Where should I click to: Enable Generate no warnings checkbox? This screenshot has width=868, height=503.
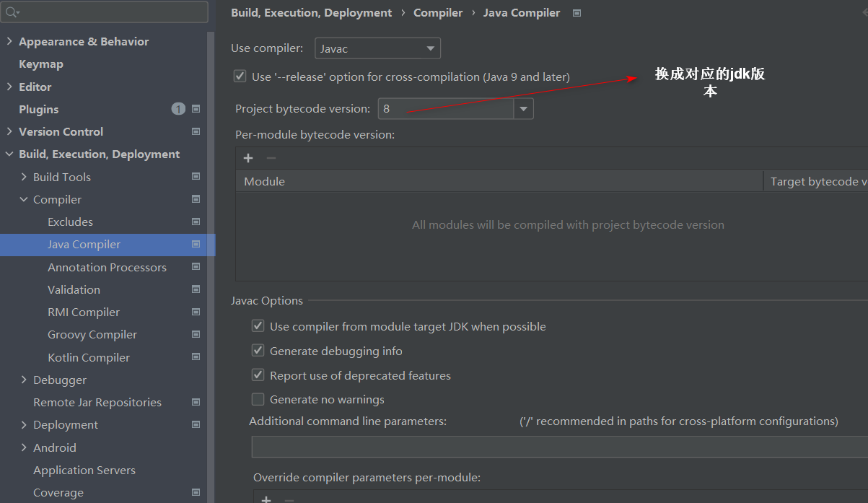[258, 399]
